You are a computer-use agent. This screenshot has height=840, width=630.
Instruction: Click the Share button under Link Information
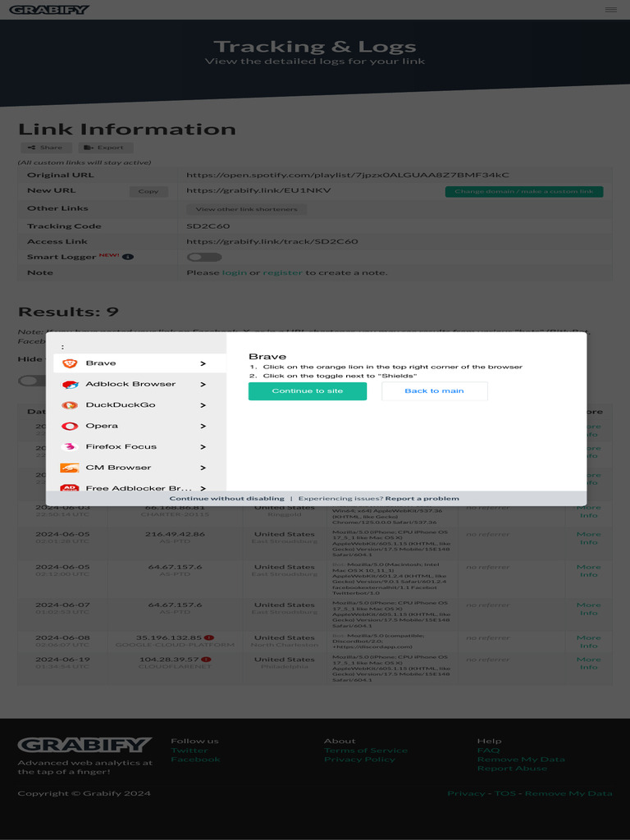46,148
